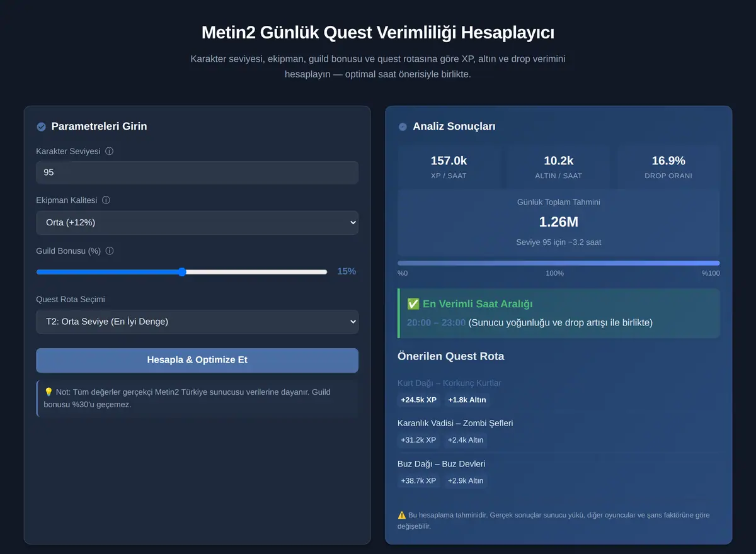Click the +38.7k XP badge
The width and height of the screenshot is (756, 554).
(418, 481)
